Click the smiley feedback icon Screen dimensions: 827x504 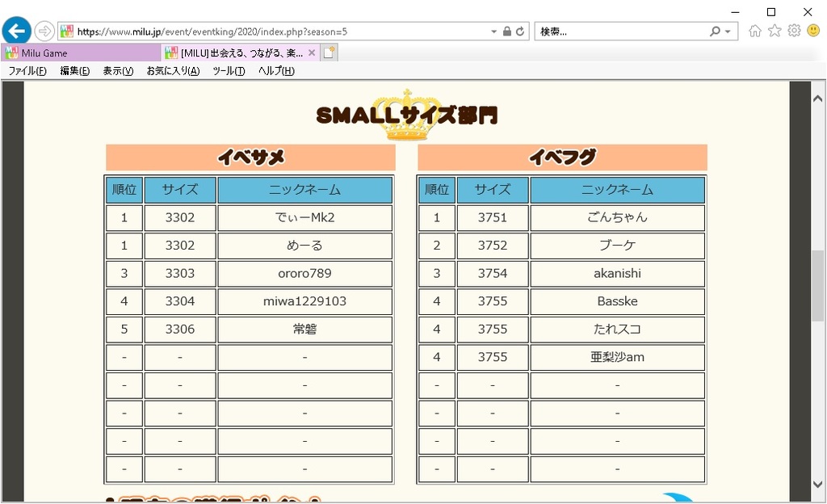813,31
